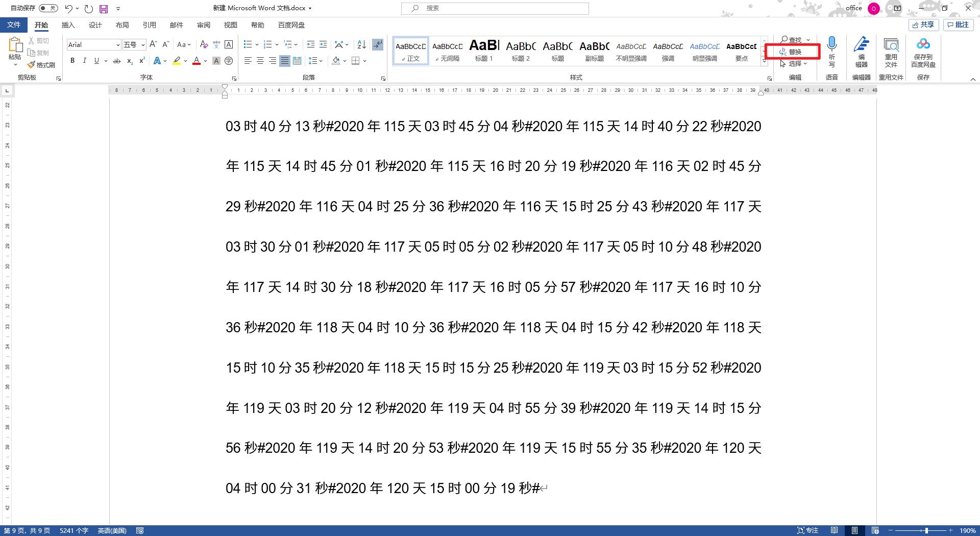Click the Cut (剪切) button

(39, 40)
